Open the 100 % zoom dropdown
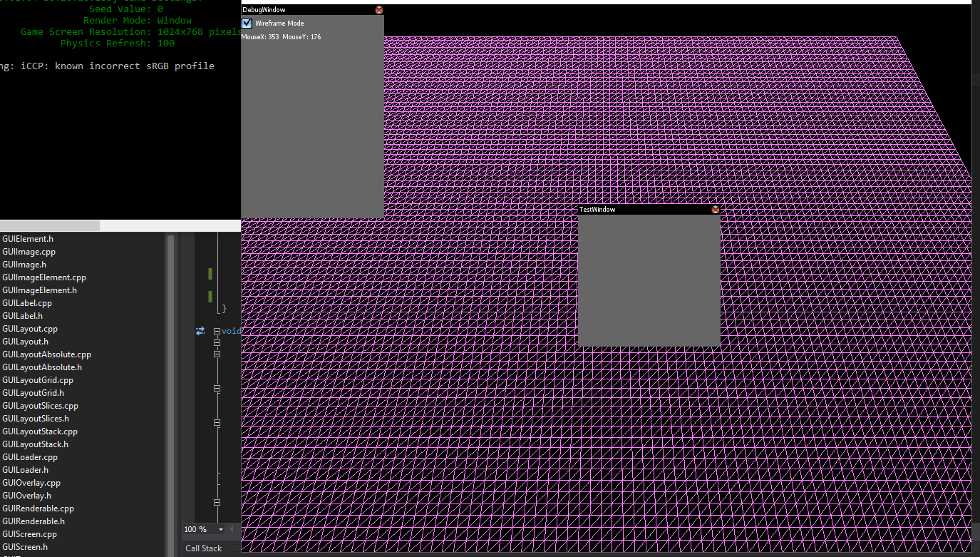This screenshot has width=980, height=557. coord(221,529)
